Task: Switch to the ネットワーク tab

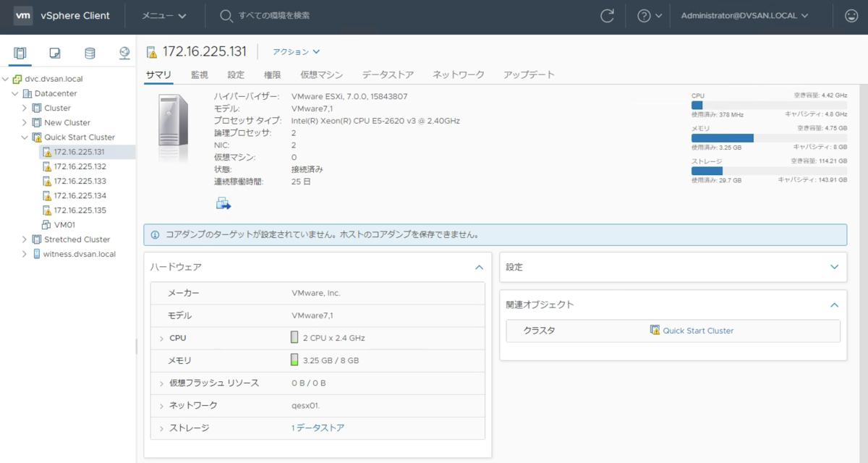Action: tap(459, 75)
